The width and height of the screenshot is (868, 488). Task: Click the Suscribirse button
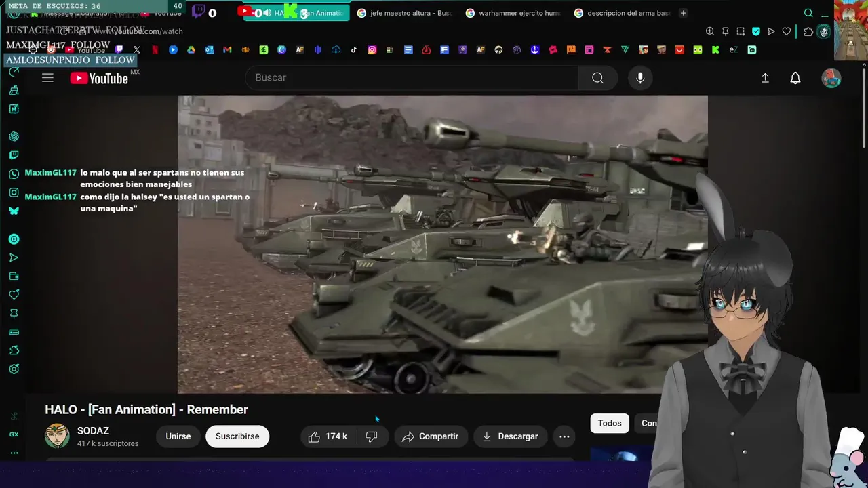pos(237,436)
